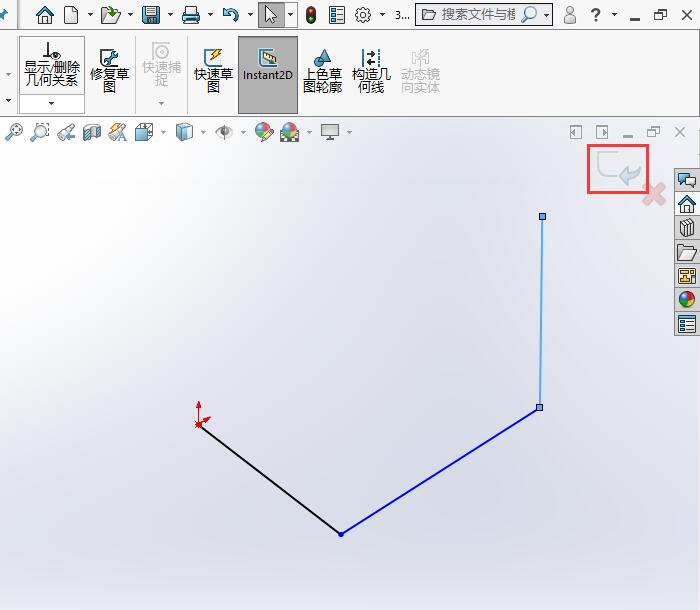Toggle Instant2D mode

pyautogui.click(x=267, y=75)
